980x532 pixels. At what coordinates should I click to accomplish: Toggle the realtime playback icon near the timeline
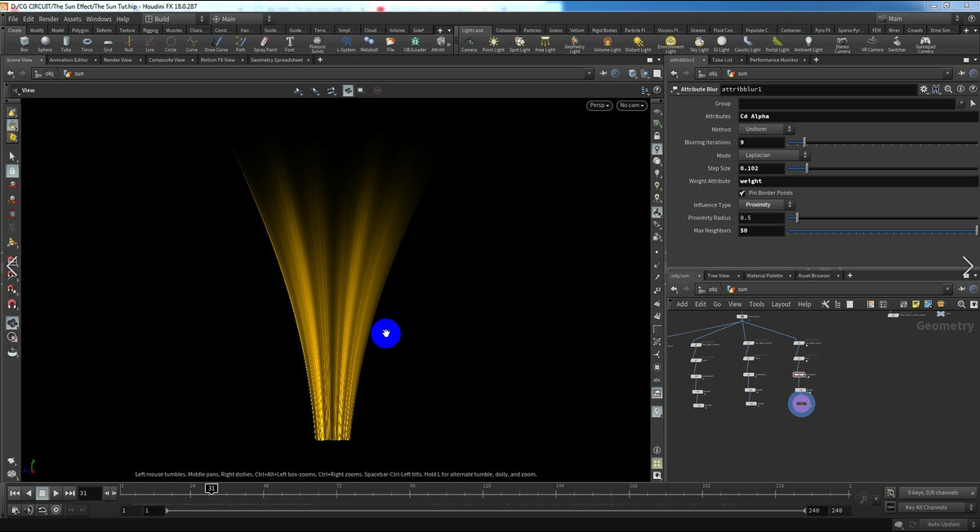click(56, 510)
